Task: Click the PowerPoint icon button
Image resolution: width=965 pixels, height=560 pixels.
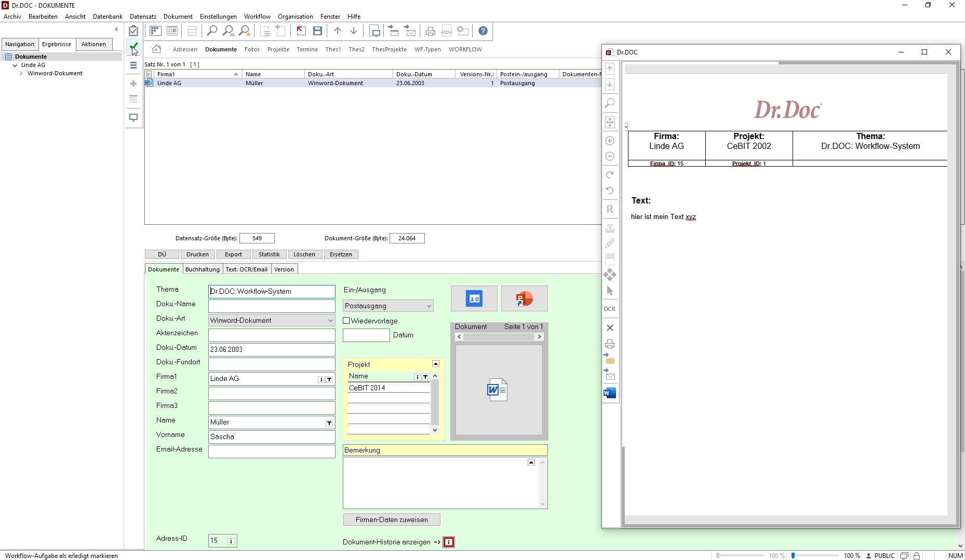Action: click(x=524, y=299)
